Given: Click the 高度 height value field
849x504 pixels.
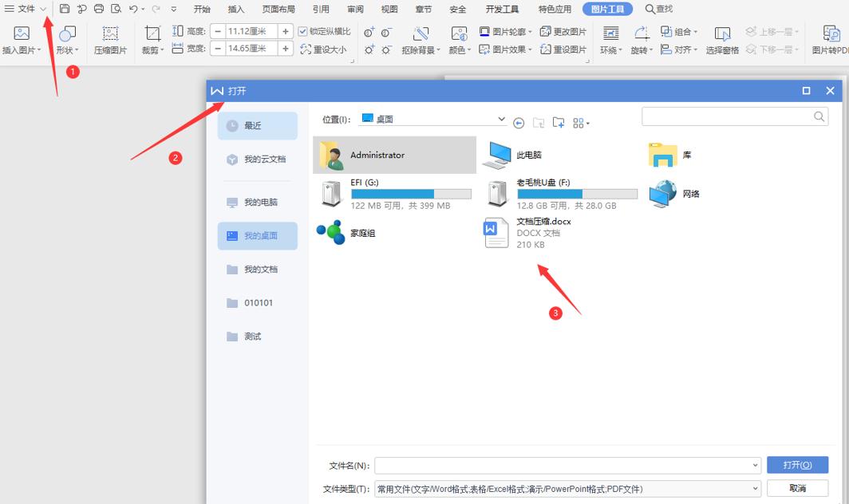Looking at the screenshot, I should (x=251, y=31).
